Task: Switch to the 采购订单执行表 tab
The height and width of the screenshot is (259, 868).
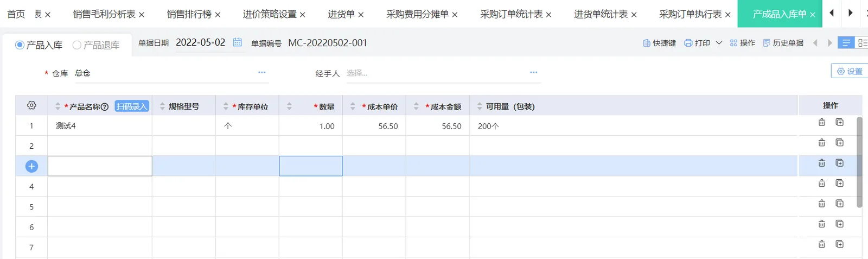Action: click(x=691, y=14)
